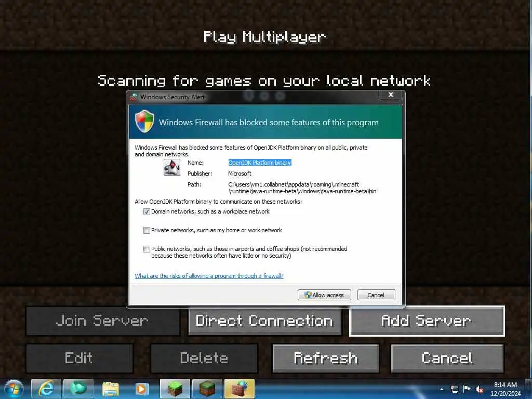Close the Windows Security Alert window
The width and height of the screenshot is (532, 399).
pos(391,95)
